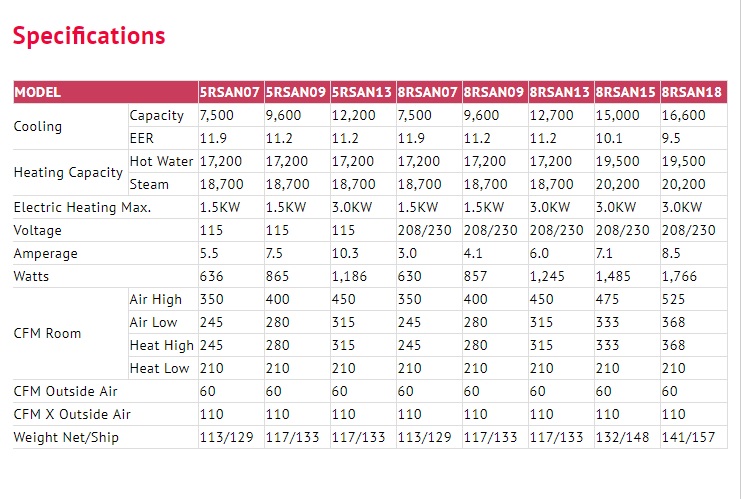Select cooling capacity value 12,700

(551, 116)
